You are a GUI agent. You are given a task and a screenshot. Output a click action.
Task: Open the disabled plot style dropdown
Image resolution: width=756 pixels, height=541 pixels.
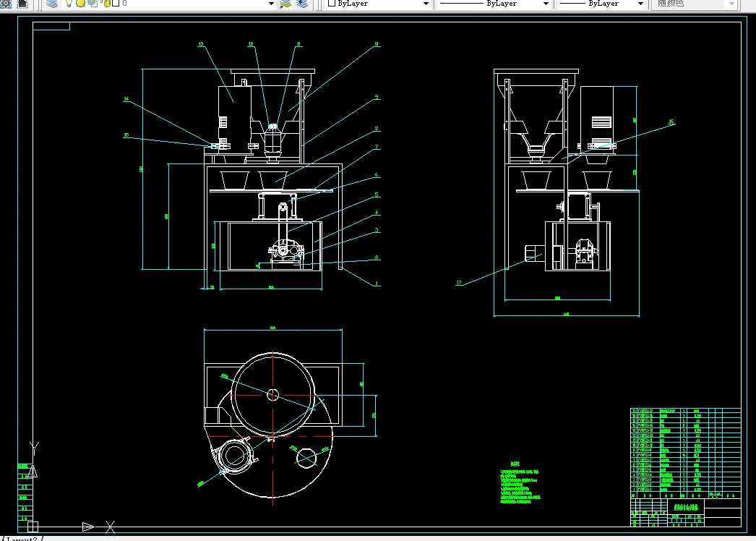(731, 4)
